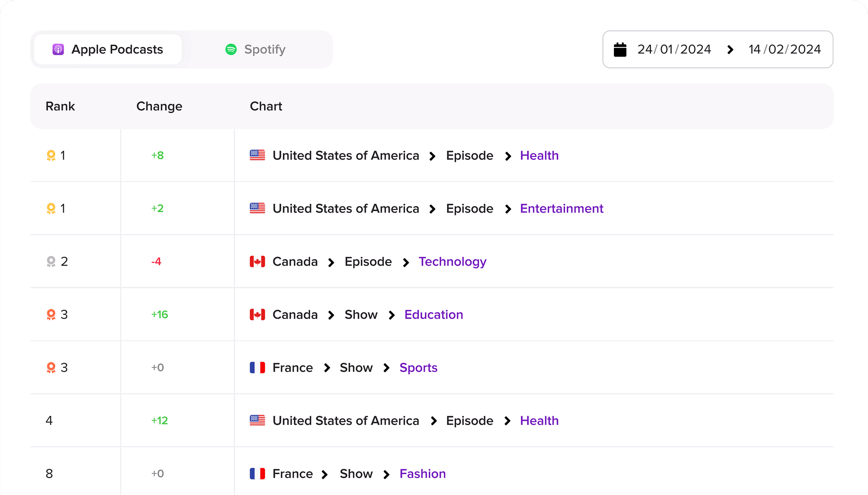
Task: Select the Apple Podcasts tab
Action: (108, 49)
